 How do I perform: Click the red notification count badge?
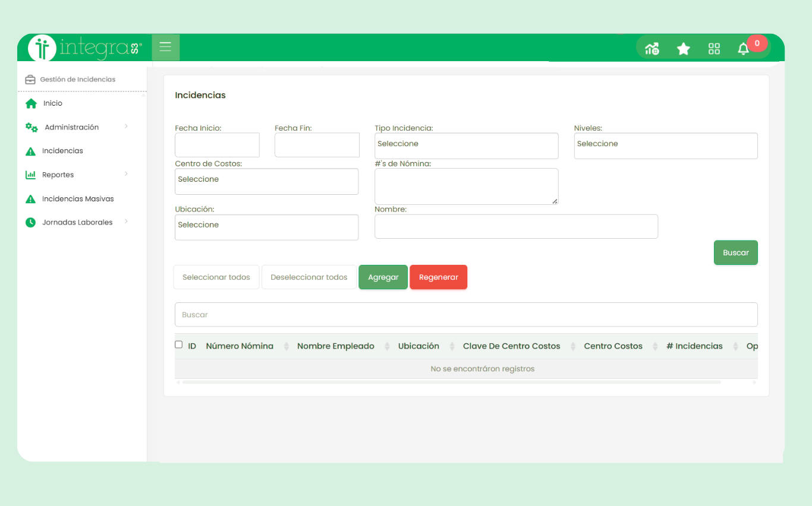point(757,43)
